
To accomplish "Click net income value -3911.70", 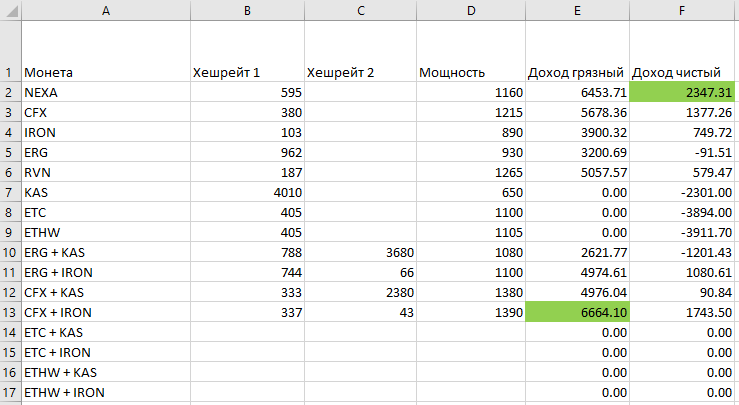I will coord(682,232).
